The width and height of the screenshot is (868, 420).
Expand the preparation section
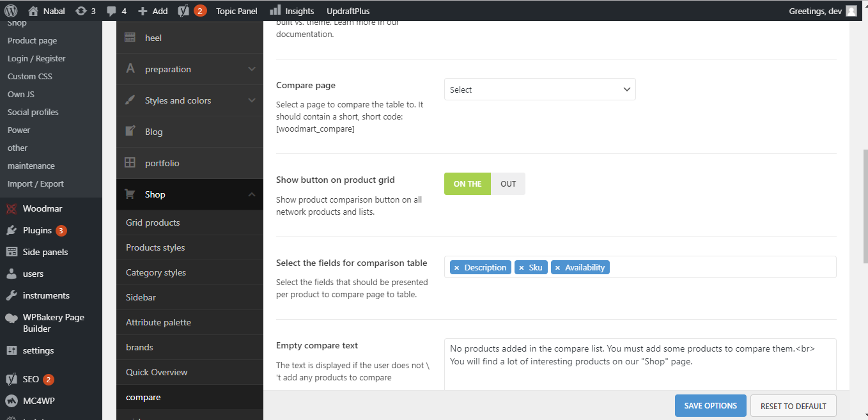coord(251,69)
